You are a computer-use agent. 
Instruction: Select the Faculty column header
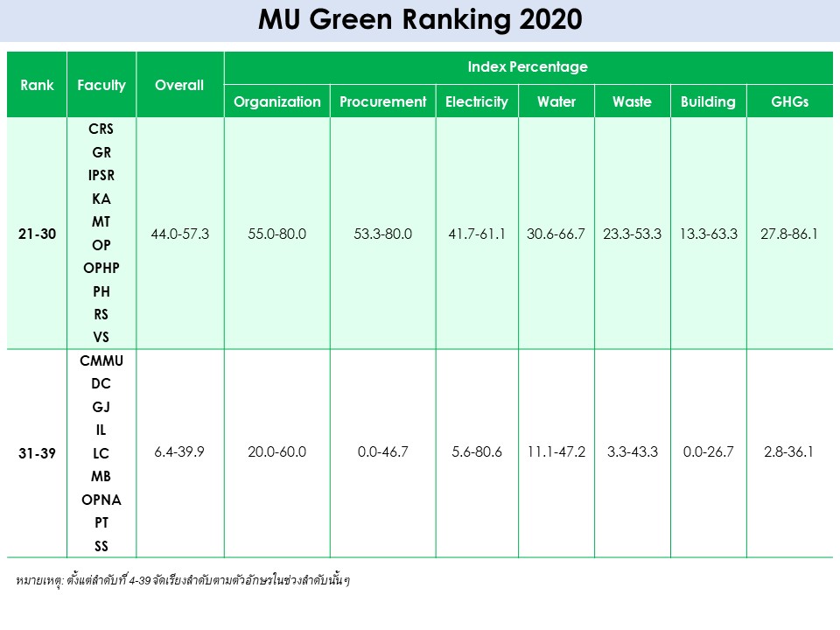tap(101, 85)
